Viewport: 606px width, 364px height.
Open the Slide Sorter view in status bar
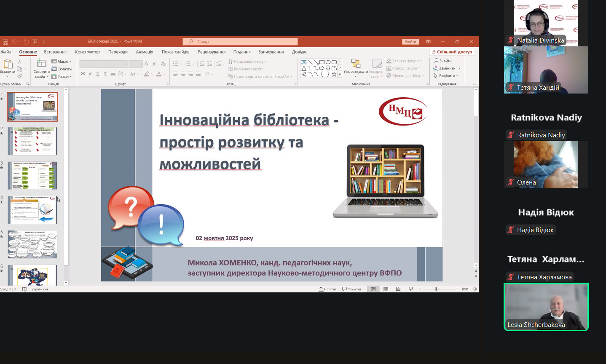pos(386,289)
